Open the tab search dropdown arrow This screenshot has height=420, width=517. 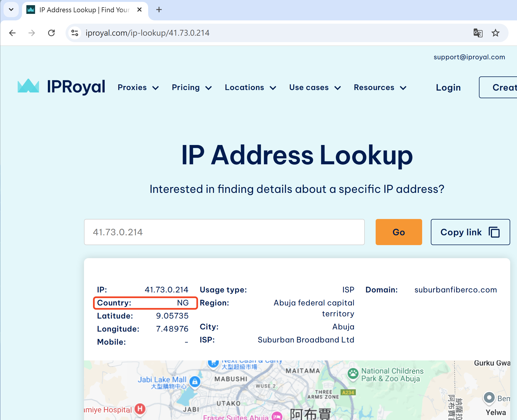click(x=11, y=10)
